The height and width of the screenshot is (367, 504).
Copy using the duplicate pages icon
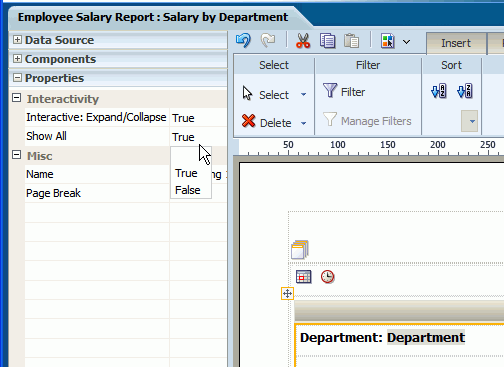(327, 41)
